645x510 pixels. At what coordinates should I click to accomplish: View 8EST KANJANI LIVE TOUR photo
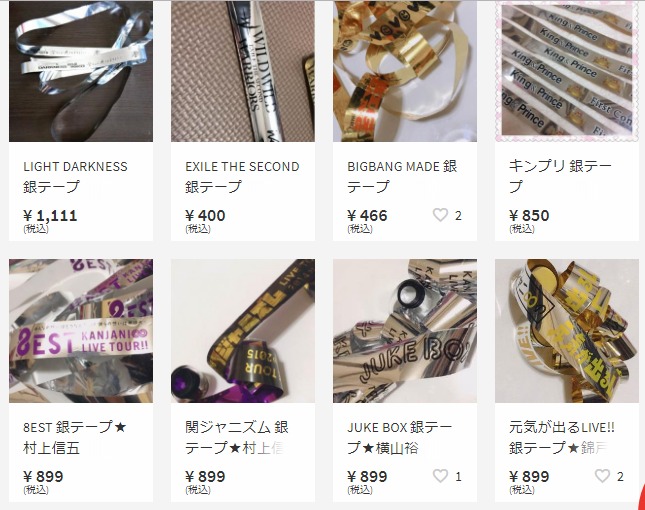pyautogui.click(x=81, y=331)
